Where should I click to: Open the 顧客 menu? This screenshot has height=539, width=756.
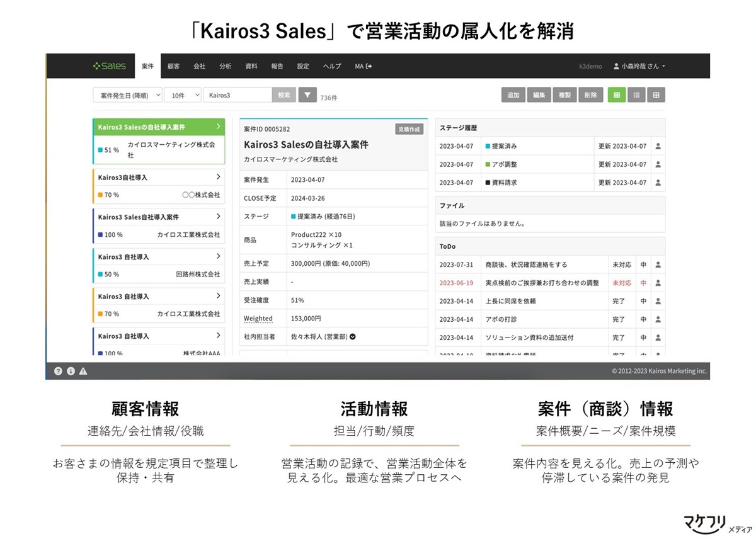pos(173,66)
